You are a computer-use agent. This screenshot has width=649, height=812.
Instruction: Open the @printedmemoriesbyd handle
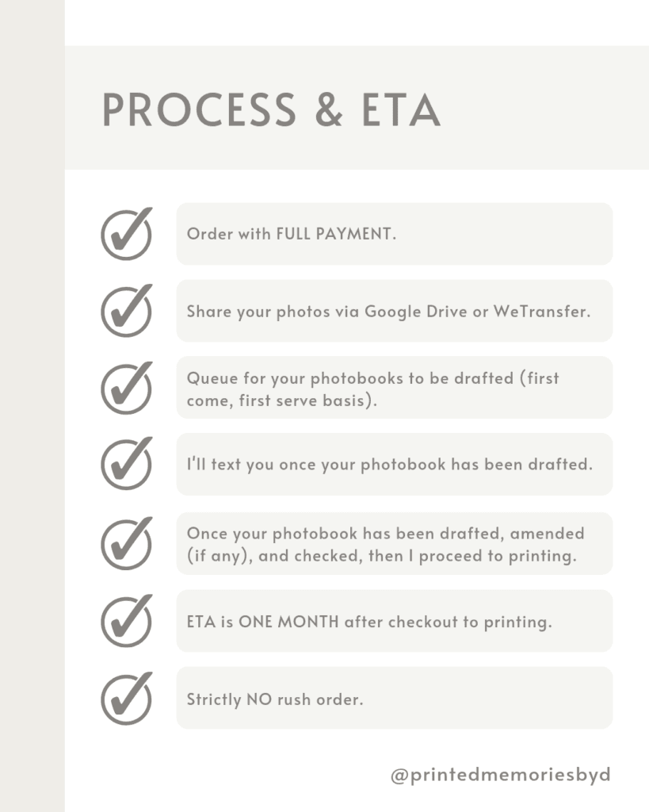click(501, 774)
